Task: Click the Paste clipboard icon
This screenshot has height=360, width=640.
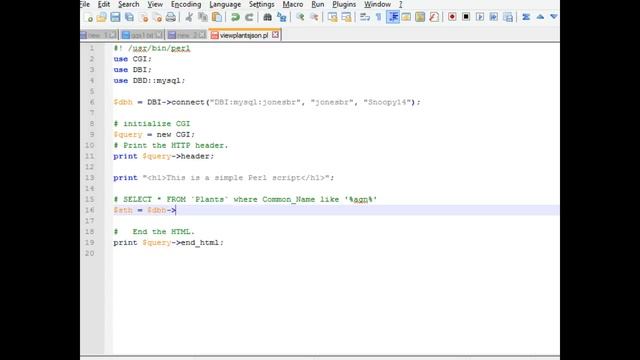Action: (217, 17)
